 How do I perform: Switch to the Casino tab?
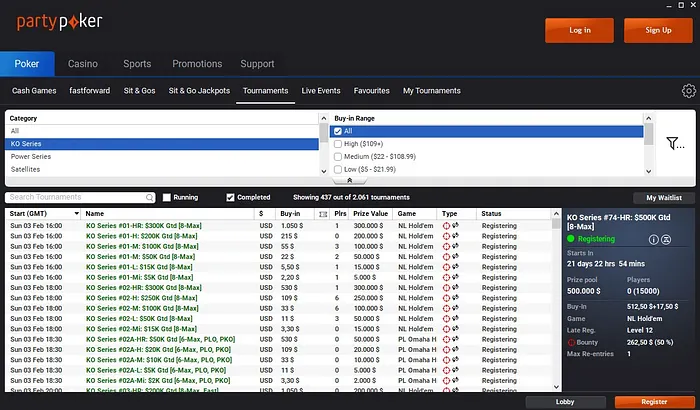83,64
